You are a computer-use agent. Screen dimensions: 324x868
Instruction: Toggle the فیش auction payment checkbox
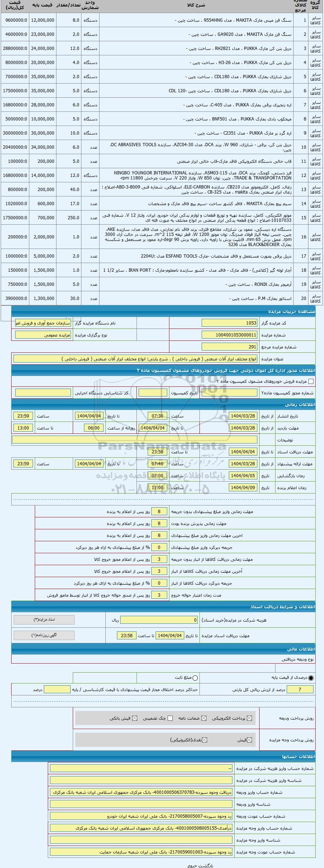pos(249,740)
